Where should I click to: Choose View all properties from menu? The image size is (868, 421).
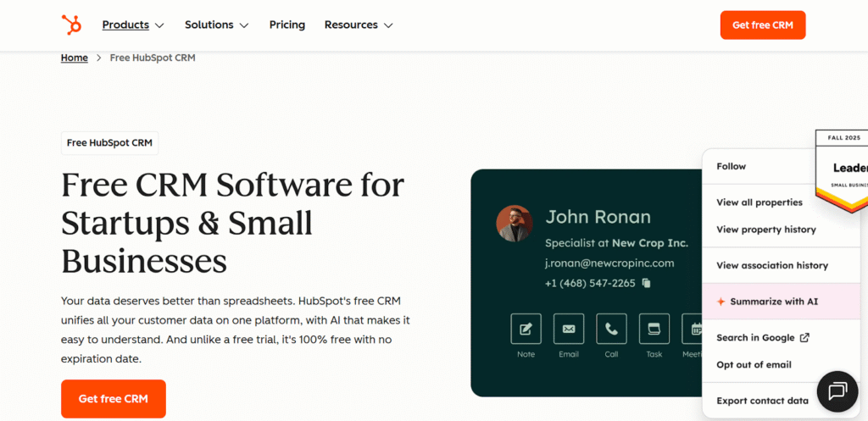(759, 202)
